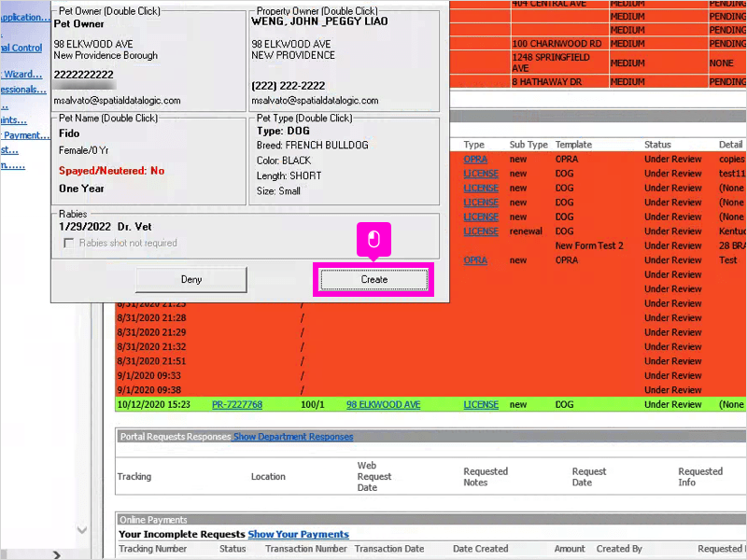This screenshot has height=560, width=747.
Task: Click the sidebar scroll down chevron
Action: pos(82,529)
